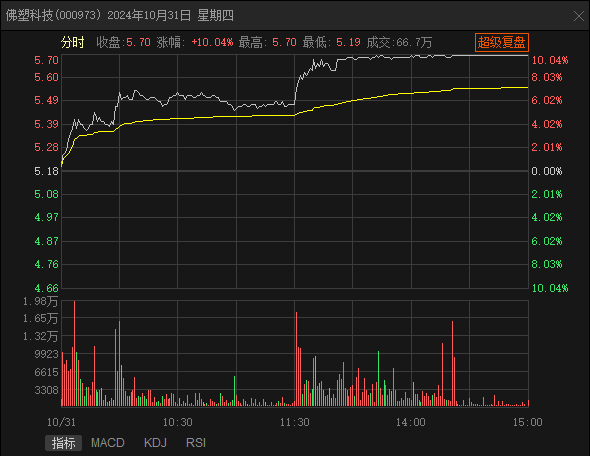
Task: Click the tallest volume bar near open
Action: (x=75, y=354)
